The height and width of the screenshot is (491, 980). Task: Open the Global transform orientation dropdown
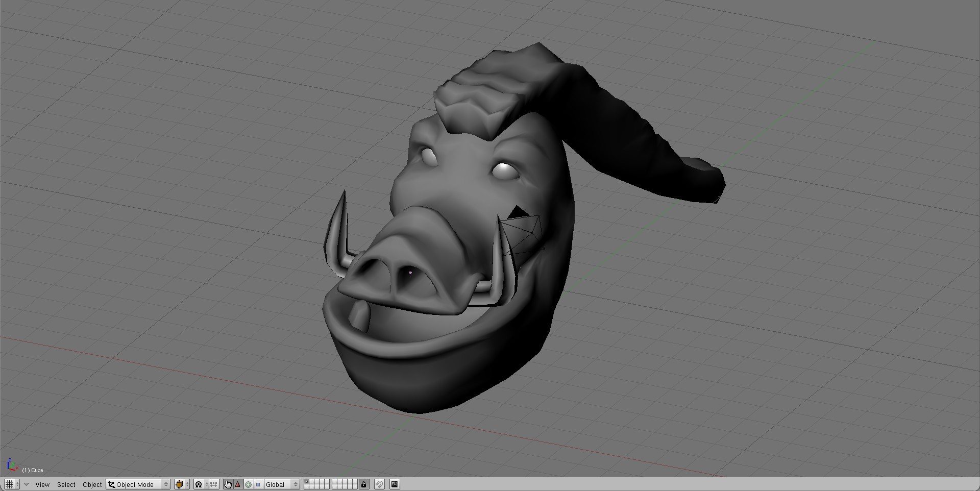point(282,484)
